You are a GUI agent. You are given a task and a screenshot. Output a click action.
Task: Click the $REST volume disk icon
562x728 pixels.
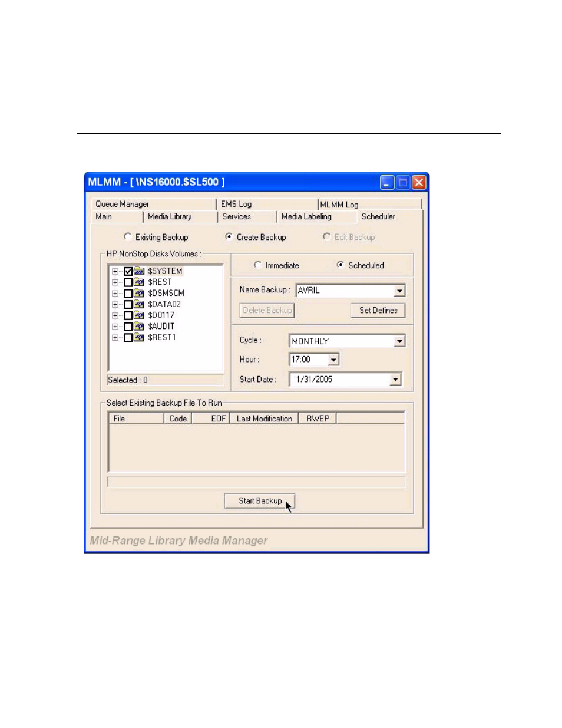click(139, 282)
